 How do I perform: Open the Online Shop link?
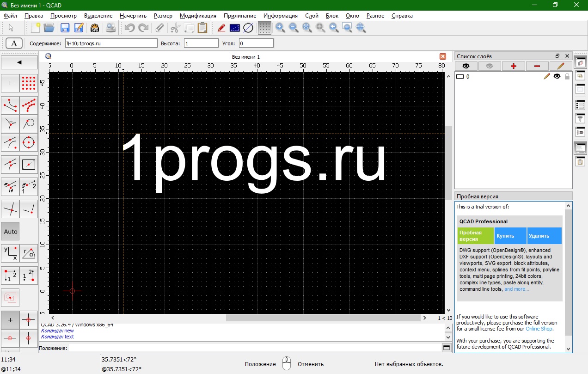point(539,329)
